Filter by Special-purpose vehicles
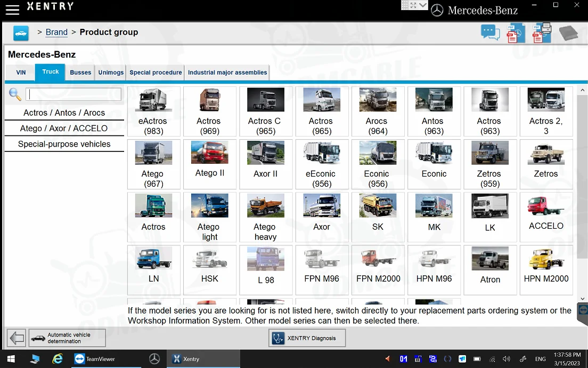This screenshot has width=588, height=368. click(x=64, y=144)
